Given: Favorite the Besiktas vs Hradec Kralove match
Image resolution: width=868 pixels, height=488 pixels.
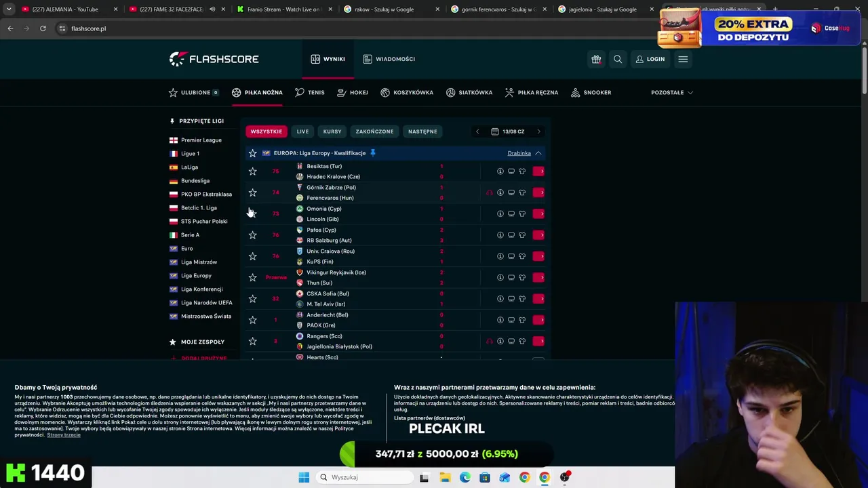Looking at the screenshot, I should point(252,171).
